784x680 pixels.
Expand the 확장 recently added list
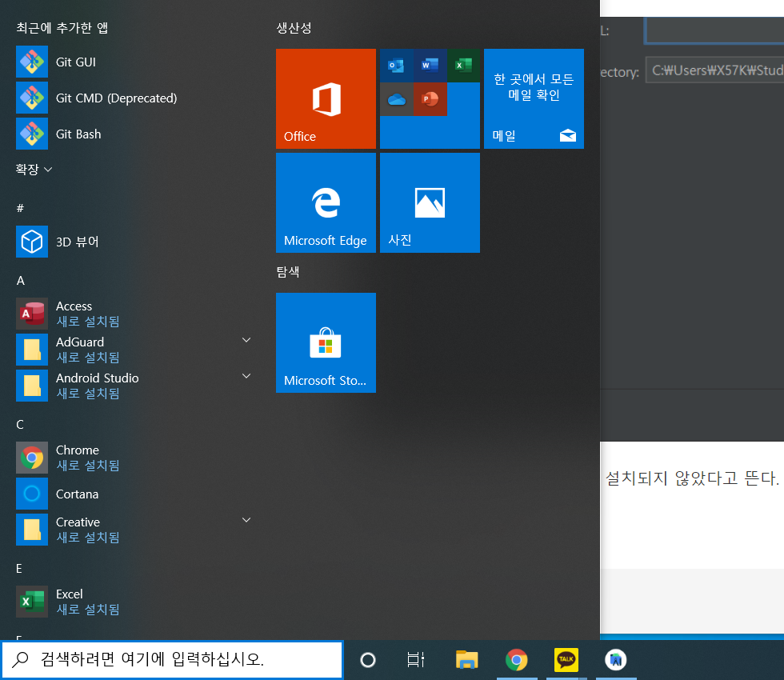(x=34, y=170)
